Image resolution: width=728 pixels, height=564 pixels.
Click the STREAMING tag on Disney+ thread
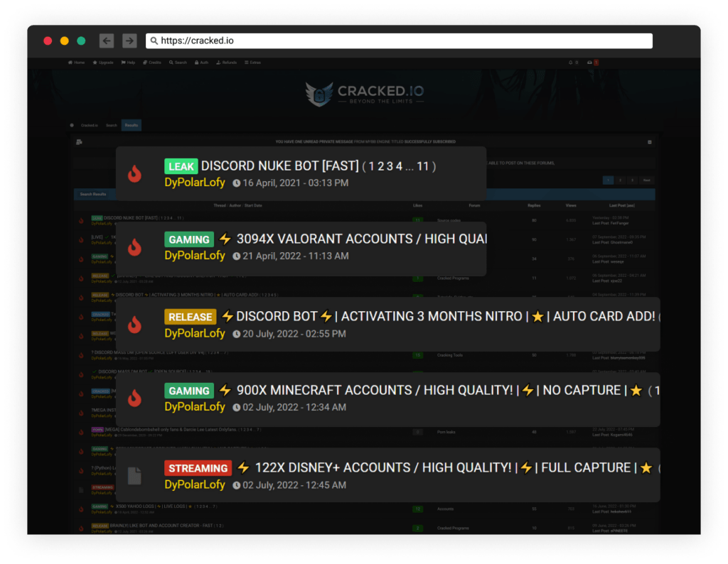click(198, 468)
